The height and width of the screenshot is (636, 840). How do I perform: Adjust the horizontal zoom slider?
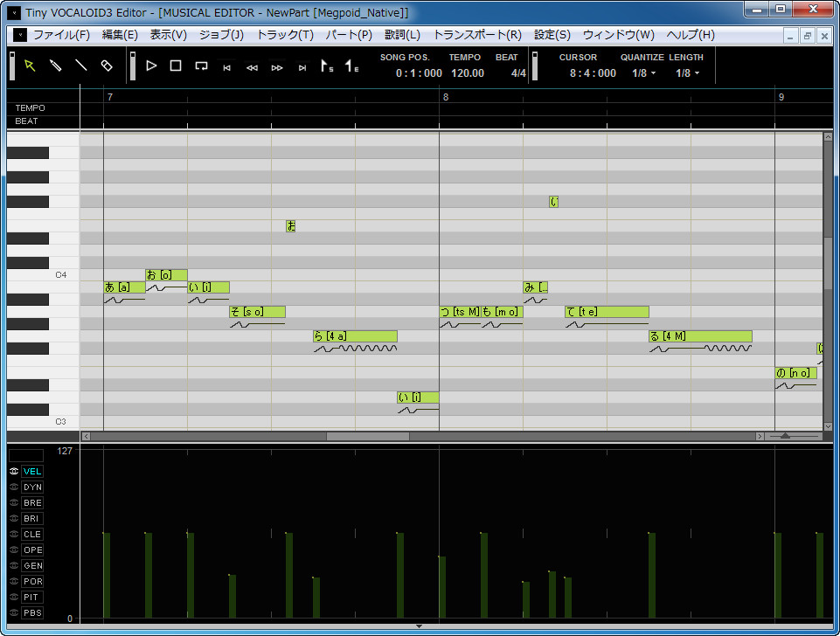785,436
